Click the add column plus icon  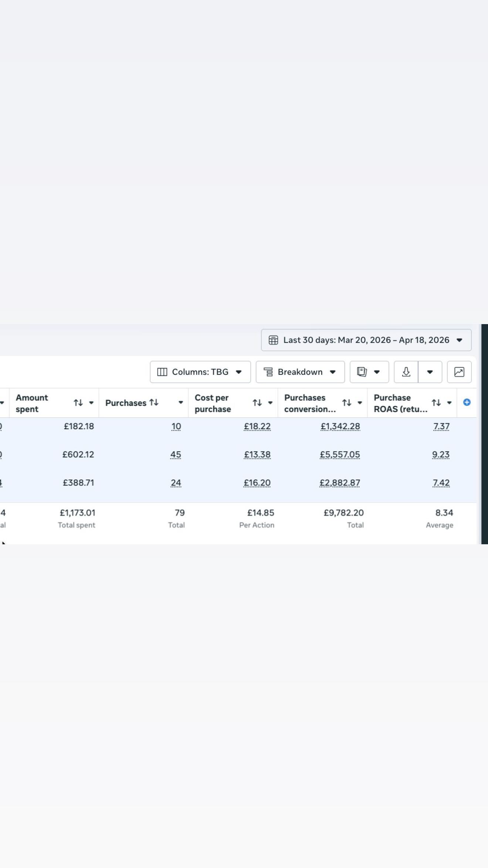(x=467, y=402)
